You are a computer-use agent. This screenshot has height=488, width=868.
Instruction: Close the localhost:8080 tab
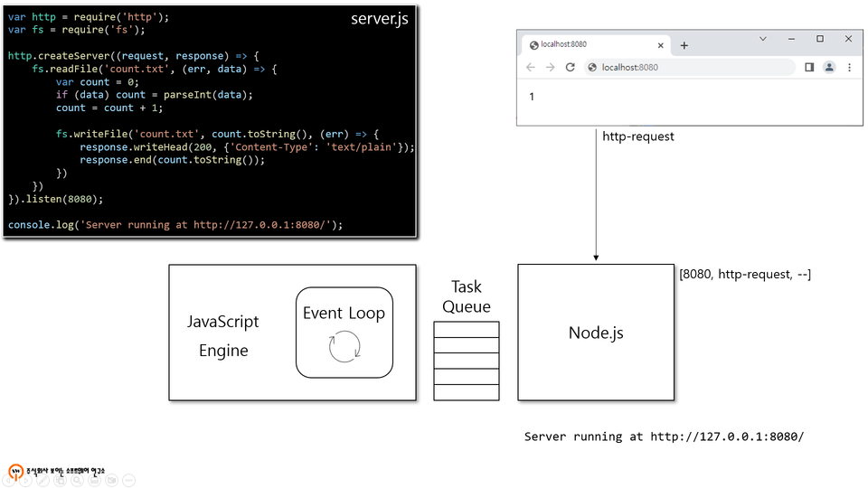pyautogui.click(x=660, y=45)
